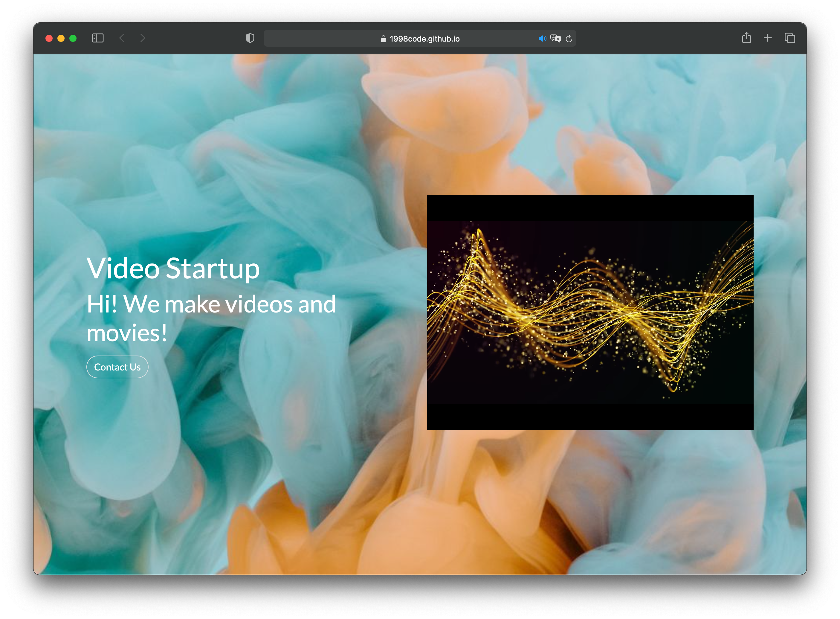Click the Contact Us button
The image size is (840, 619).
point(117,367)
